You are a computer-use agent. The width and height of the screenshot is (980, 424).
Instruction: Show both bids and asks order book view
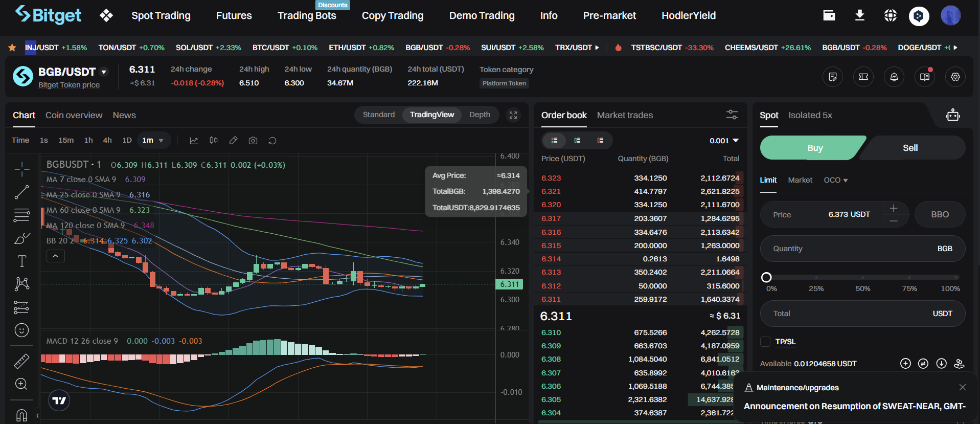tap(554, 141)
